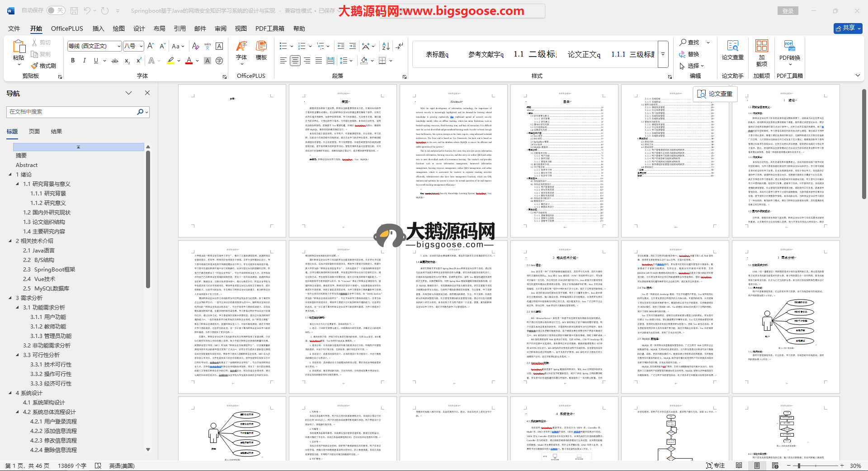Click the sort icon in paragraph group

pos(386,46)
